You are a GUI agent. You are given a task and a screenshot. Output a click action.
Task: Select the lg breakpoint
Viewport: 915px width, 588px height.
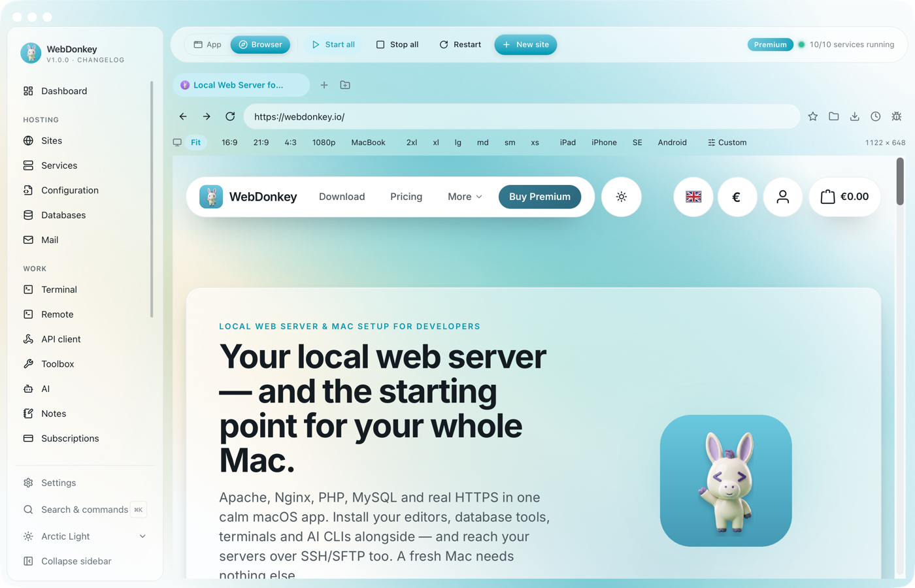(458, 142)
